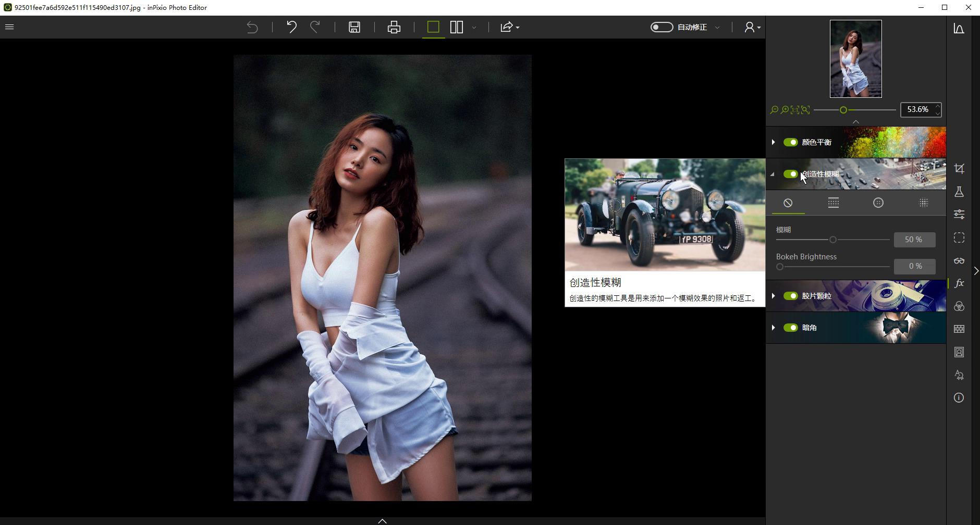Open the glasses sharpness tool

(959, 260)
